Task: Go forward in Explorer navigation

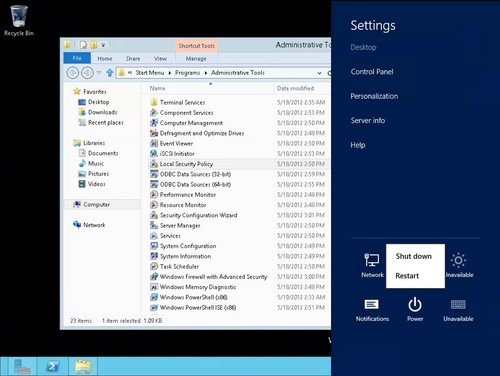Action: pos(87,73)
